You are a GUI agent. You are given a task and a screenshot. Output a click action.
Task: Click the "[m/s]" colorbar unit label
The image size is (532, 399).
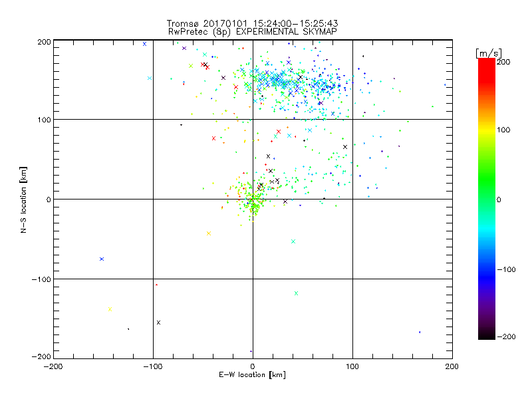pyautogui.click(x=489, y=53)
